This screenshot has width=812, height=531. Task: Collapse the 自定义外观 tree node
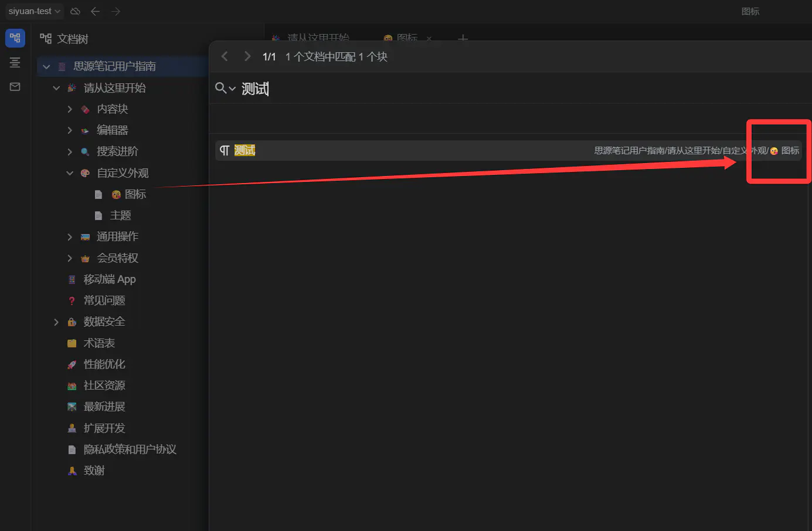(70, 173)
